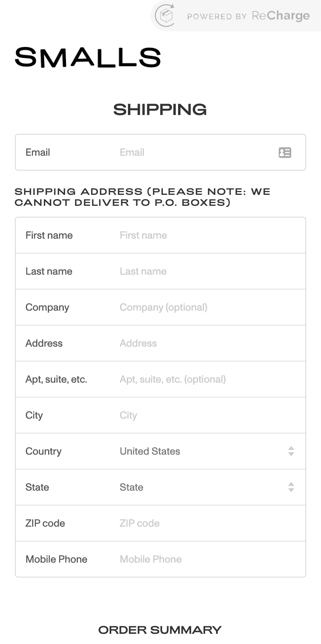Click the Powered by ReCharge link
The image size is (321, 644).
coord(248,16)
